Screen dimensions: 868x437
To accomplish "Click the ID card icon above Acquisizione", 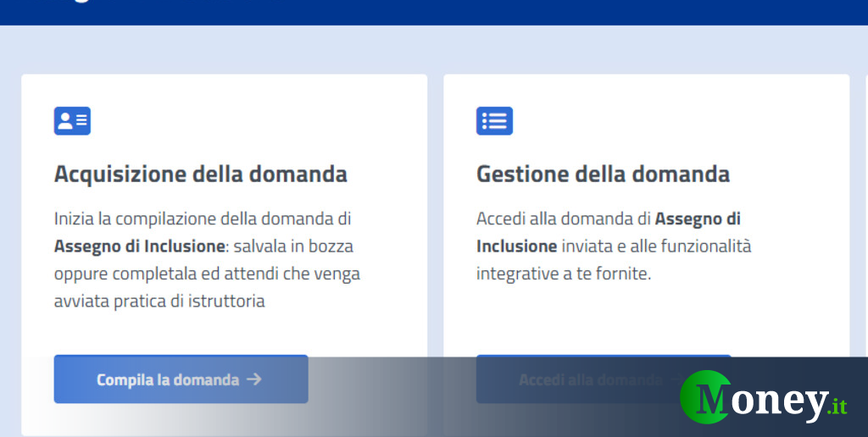I will tap(72, 120).
